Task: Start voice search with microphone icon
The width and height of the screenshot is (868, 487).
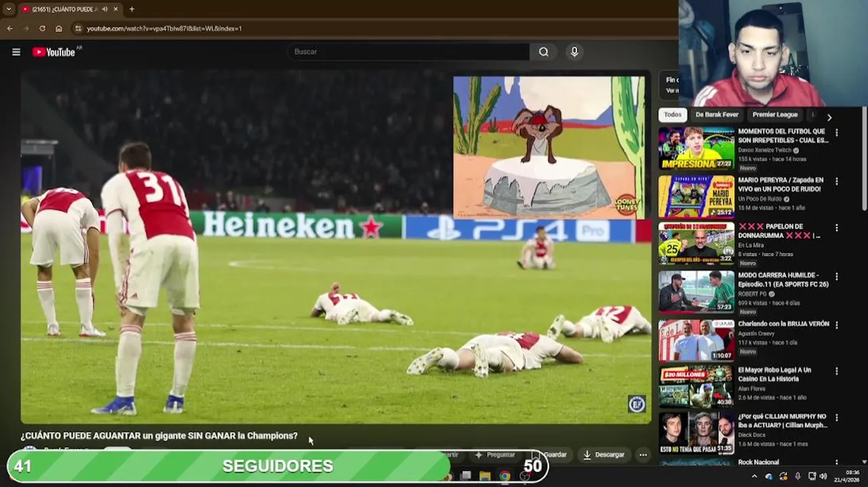Action: click(x=575, y=52)
